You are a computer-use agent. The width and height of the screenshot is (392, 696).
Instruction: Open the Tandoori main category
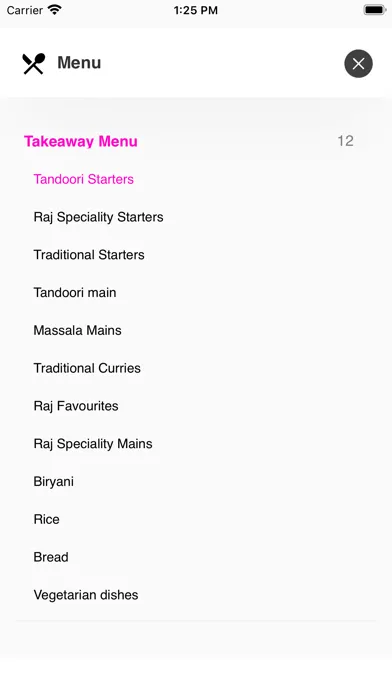(75, 293)
